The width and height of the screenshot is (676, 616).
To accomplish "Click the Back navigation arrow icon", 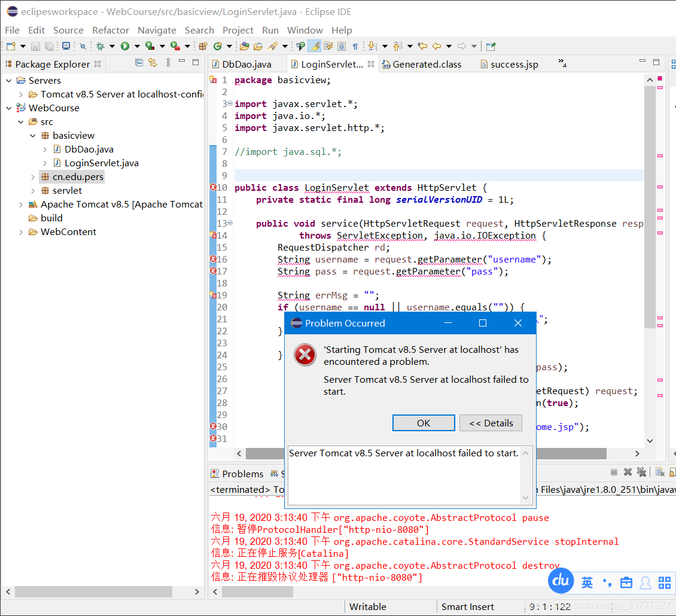I will (x=437, y=46).
